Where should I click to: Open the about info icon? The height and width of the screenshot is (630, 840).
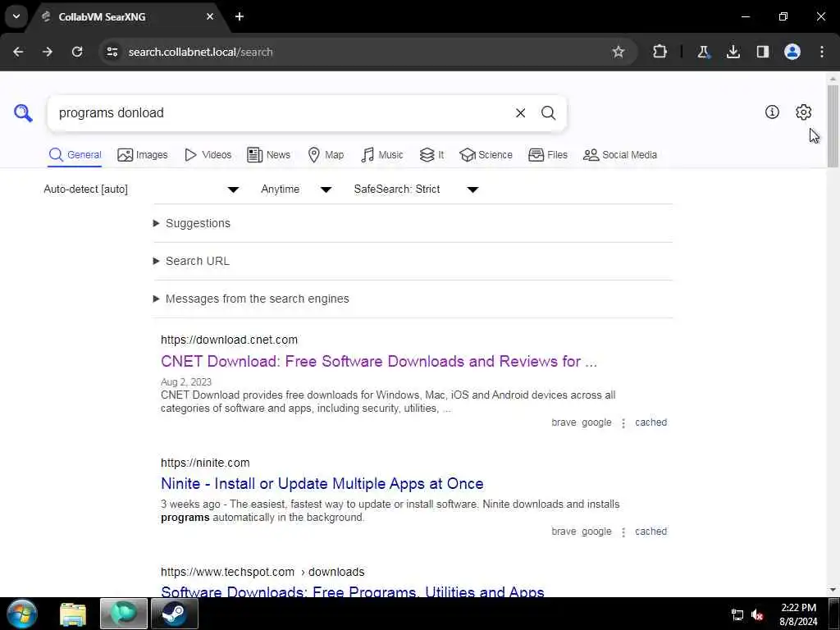pyautogui.click(x=772, y=112)
